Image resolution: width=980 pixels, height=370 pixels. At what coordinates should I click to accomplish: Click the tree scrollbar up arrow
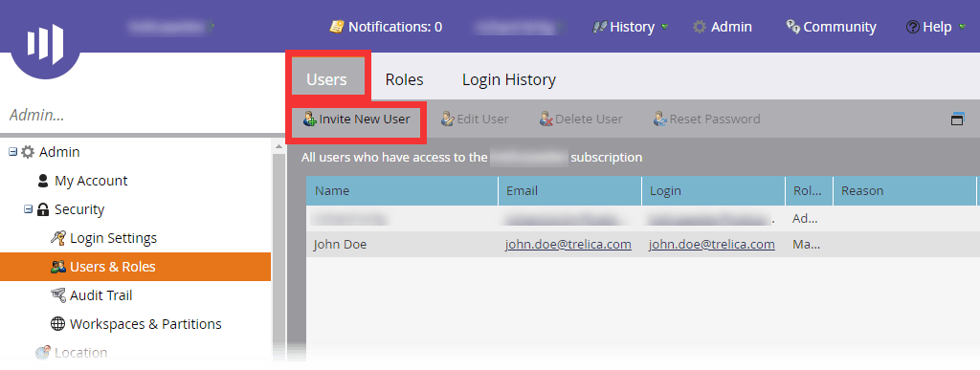[279, 145]
